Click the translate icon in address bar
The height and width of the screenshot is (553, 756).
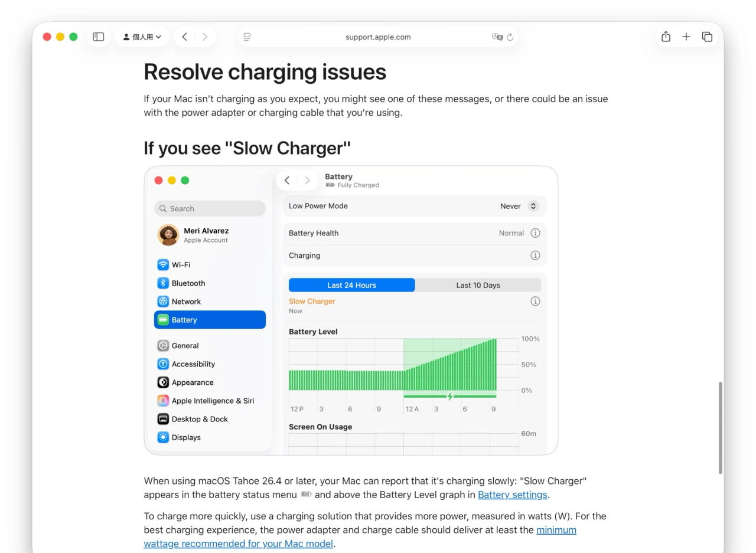(497, 37)
